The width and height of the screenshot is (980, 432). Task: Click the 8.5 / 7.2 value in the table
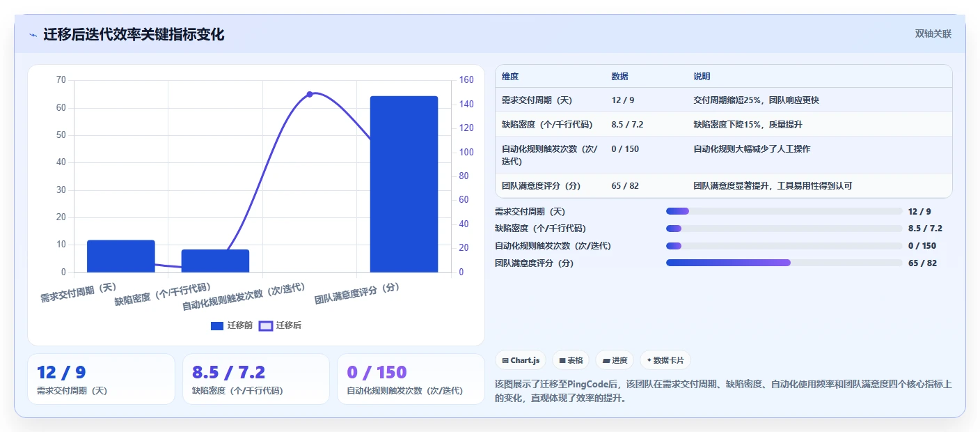[x=628, y=125]
